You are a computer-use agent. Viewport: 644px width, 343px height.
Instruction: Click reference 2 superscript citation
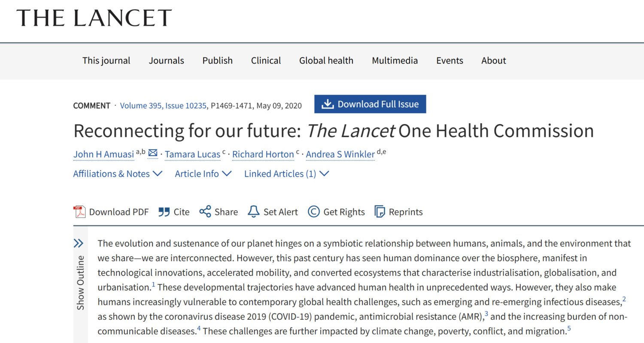tap(624, 299)
